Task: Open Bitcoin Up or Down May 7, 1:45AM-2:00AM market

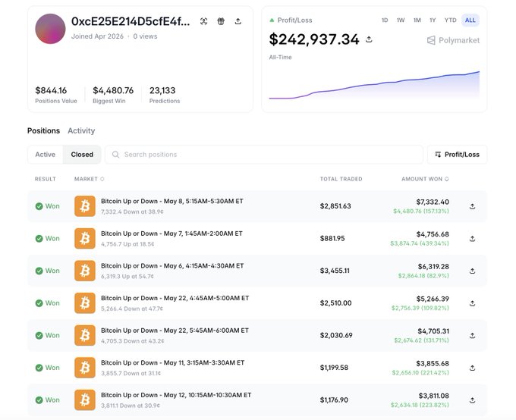Action: 171,234
